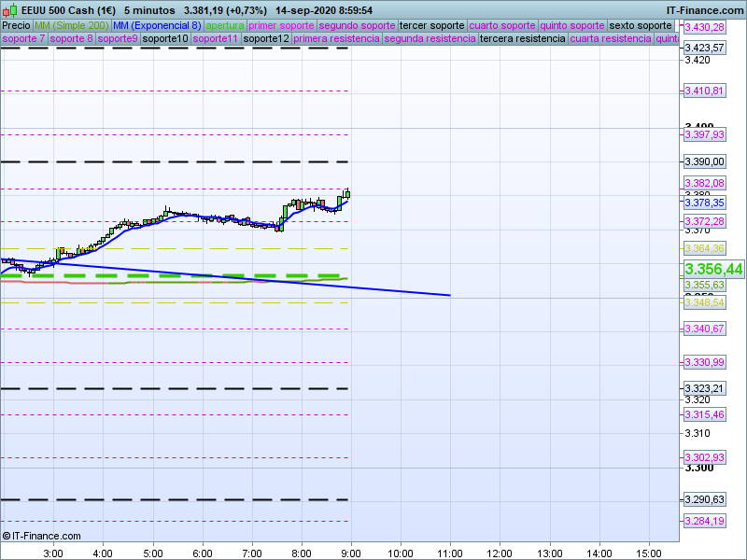
Task: Select the primer soporte label
Action: pyautogui.click(x=282, y=25)
